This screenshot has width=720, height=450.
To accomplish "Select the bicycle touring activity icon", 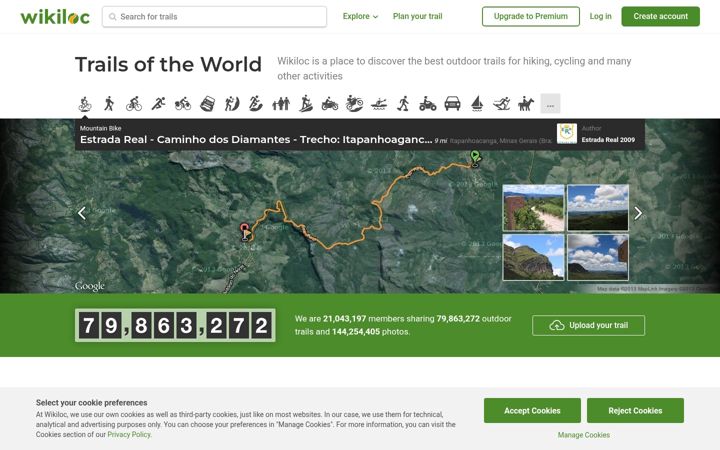I will (x=183, y=104).
